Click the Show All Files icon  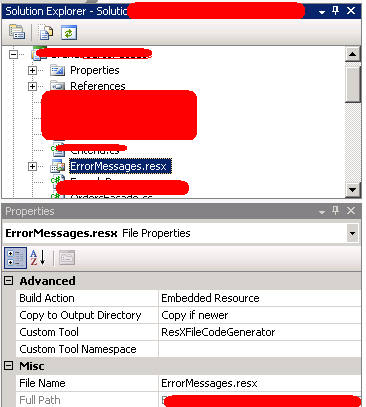coord(45,32)
